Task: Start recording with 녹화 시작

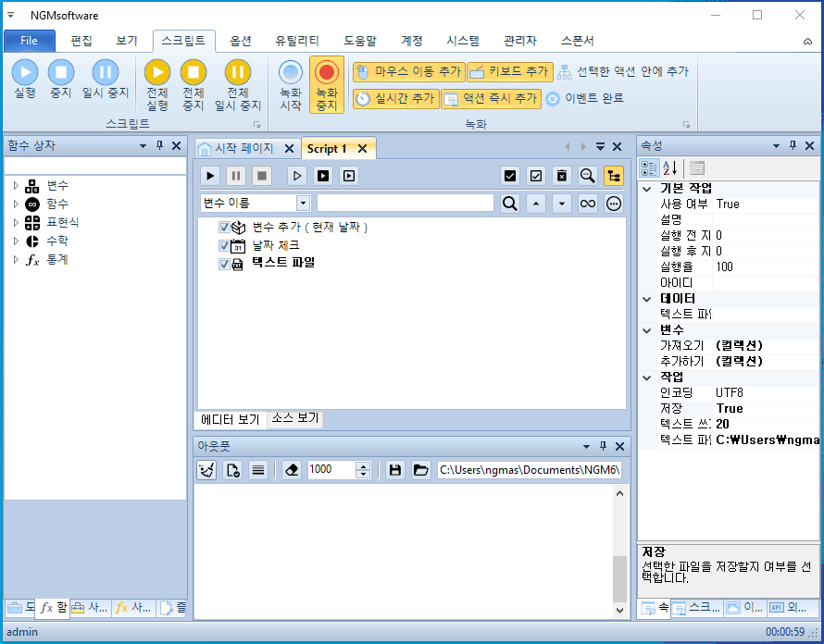Action: point(291,84)
